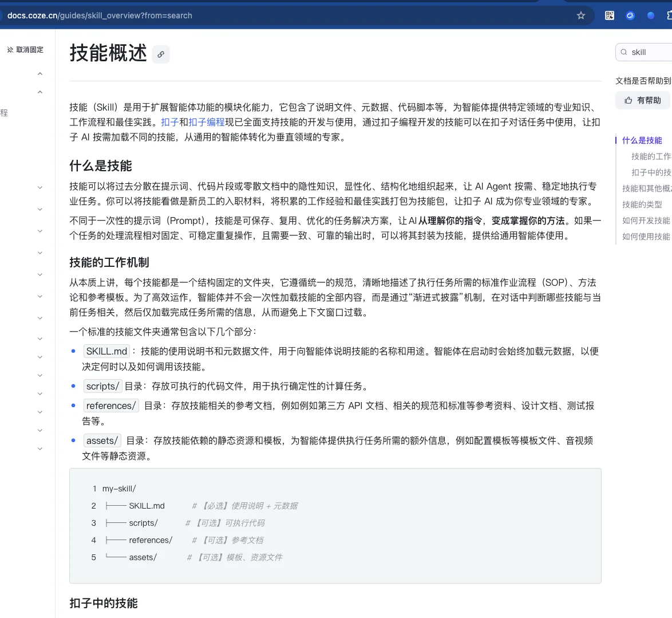The image size is (672, 618).
Task: Click the blue circular compass extension icon
Action: click(x=630, y=16)
